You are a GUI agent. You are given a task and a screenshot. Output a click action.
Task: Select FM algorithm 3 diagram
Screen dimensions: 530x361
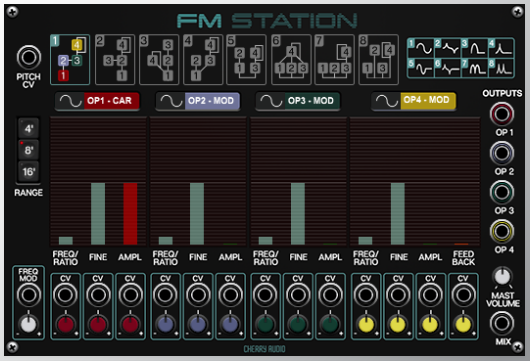(x=159, y=59)
